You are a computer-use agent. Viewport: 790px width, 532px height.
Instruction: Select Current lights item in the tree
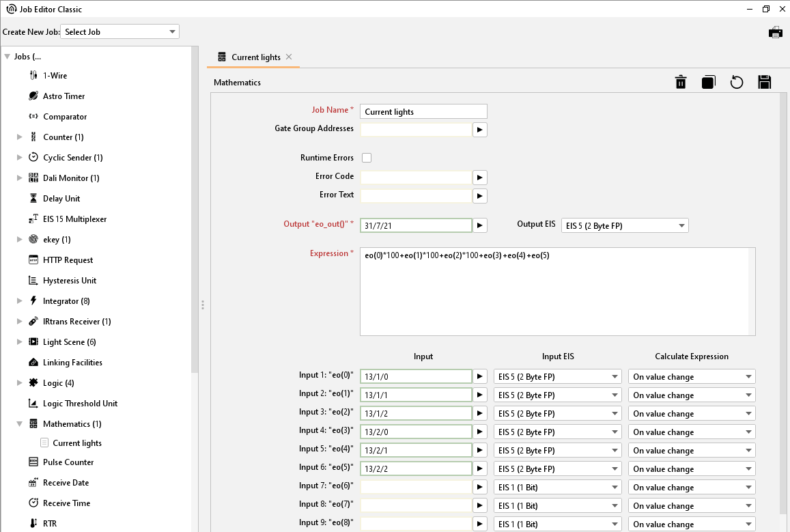[76, 443]
